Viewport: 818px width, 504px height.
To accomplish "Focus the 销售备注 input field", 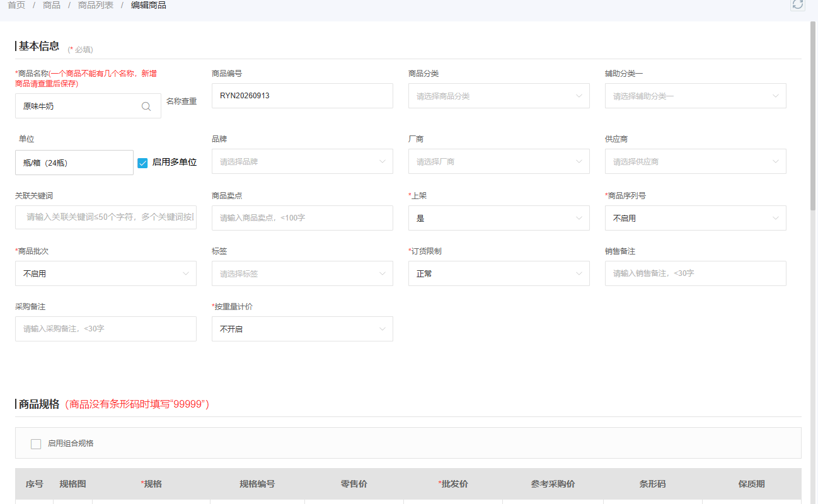I will [696, 273].
